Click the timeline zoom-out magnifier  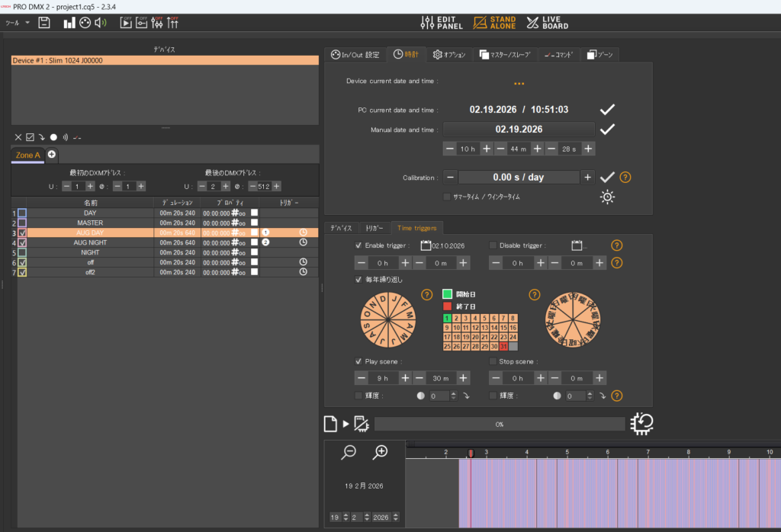pyautogui.click(x=349, y=452)
